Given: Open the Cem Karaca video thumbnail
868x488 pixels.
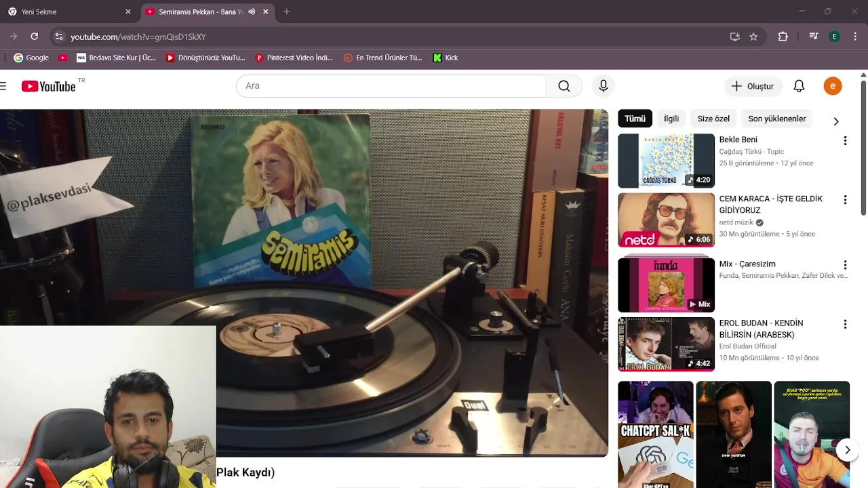Looking at the screenshot, I should pyautogui.click(x=666, y=220).
